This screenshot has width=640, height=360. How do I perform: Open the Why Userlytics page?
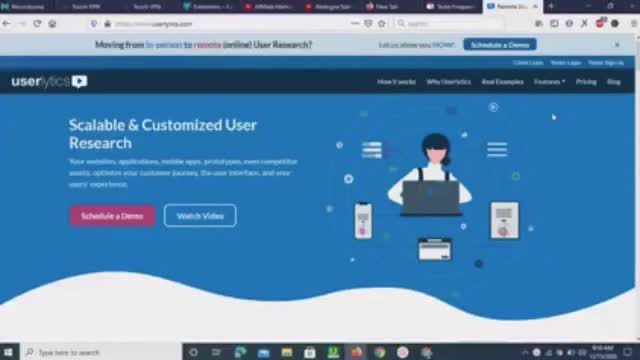pos(449,82)
